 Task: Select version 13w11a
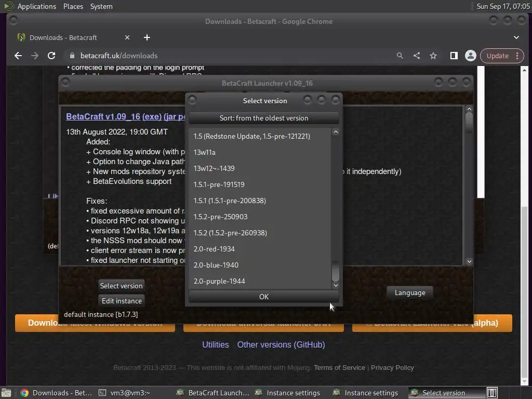click(260, 152)
